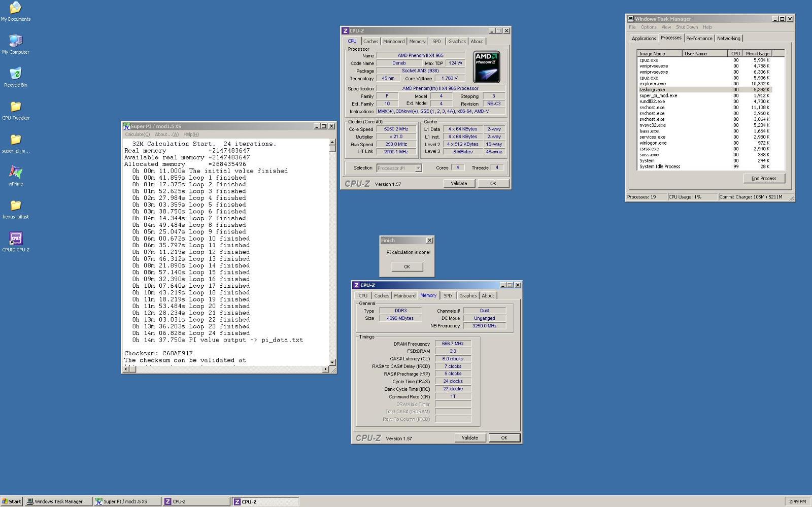Viewport: 812px width, 507px height.
Task: Open SPD tab in lower CPU-Z
Action: pos(448,296)
